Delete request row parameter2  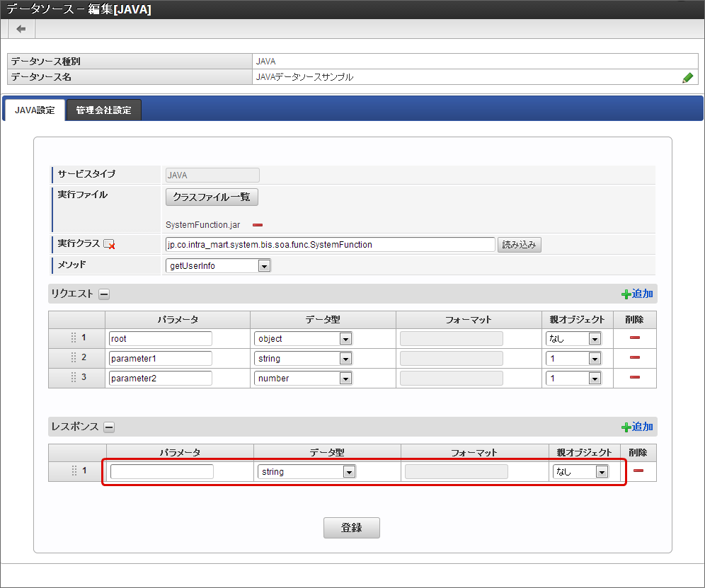coord(634,378)
